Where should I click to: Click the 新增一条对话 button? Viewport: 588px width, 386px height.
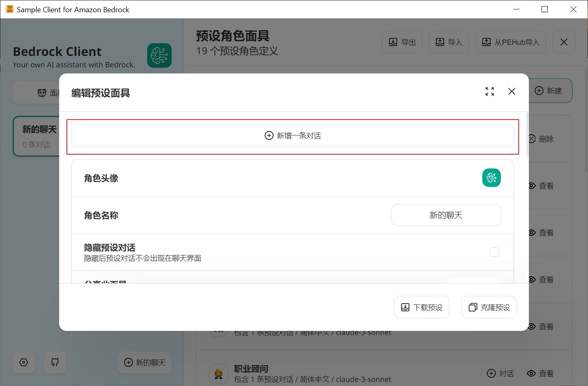coord(292,135)
